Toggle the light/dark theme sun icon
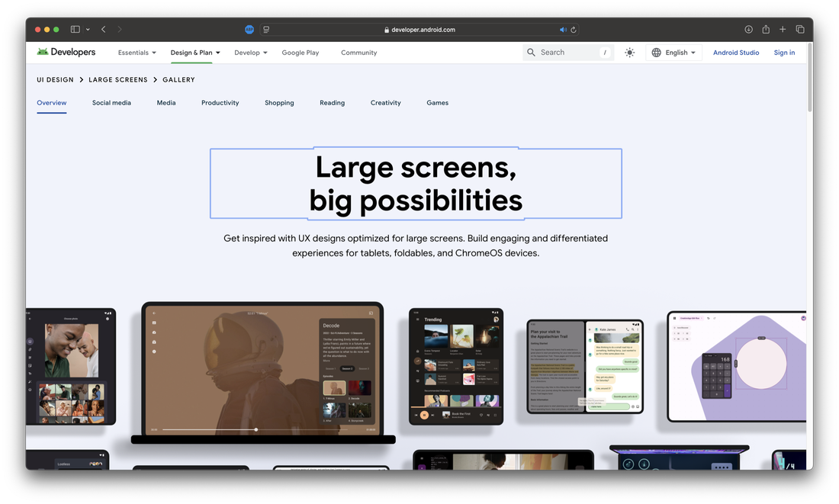This screenshot has height=504, width=839. [630, 53]
